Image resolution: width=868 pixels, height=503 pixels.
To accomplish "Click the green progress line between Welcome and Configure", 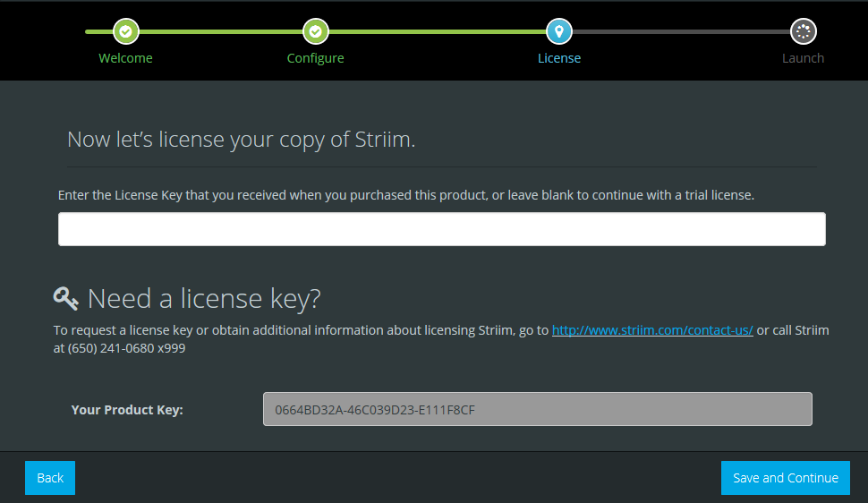I will (220, 31).
